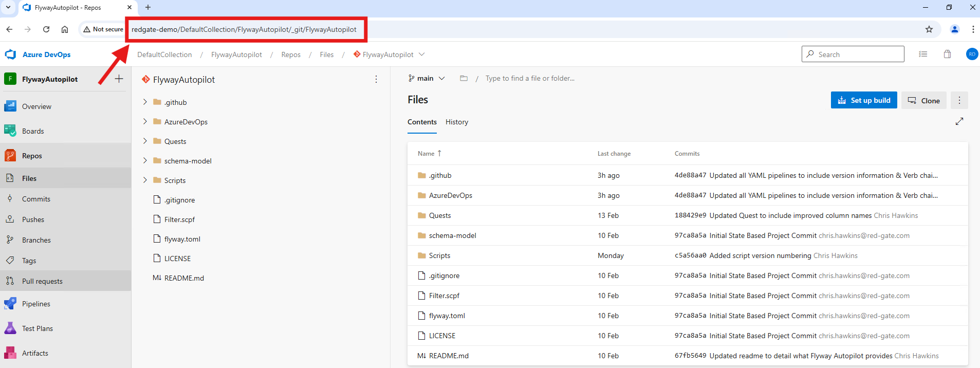The image size is (980, 368).
Task: Open the work items list icon in header
Action: tap(923, 54)
